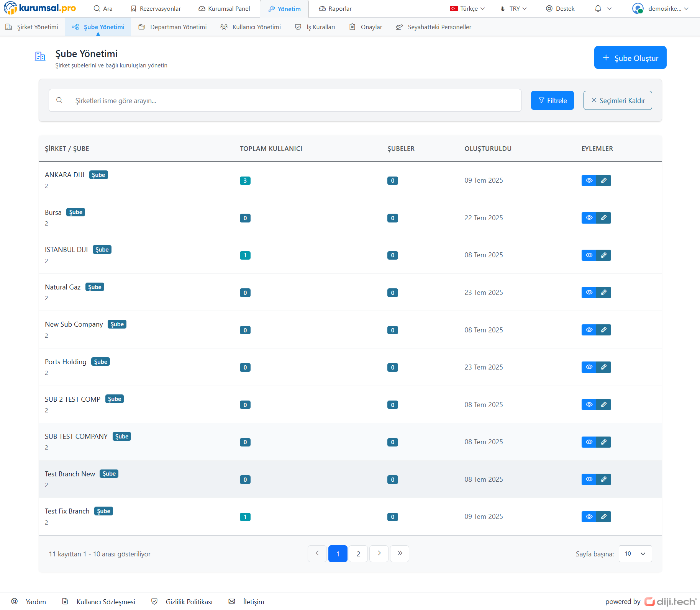The image size is (700, 610).
Task: Edit the New Sub Company branch
Action: coord(604,330)
